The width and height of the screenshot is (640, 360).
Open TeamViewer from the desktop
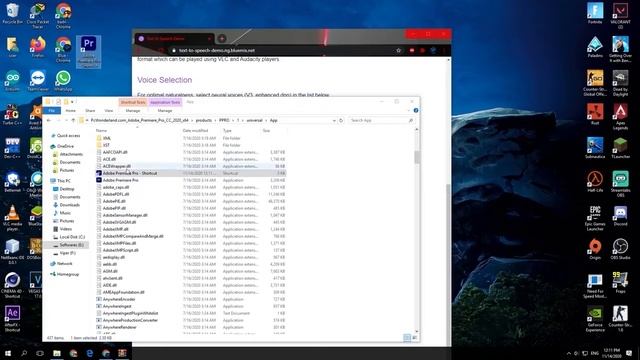38,80
